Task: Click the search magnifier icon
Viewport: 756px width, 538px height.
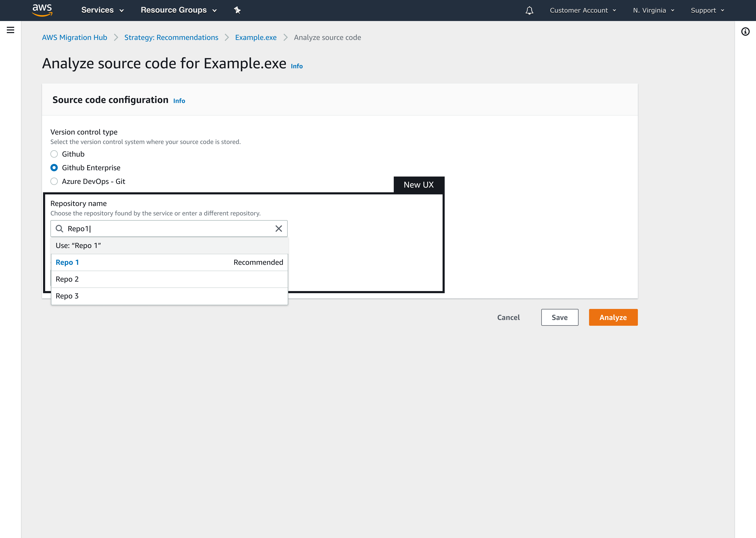Action: click(59, 229)
